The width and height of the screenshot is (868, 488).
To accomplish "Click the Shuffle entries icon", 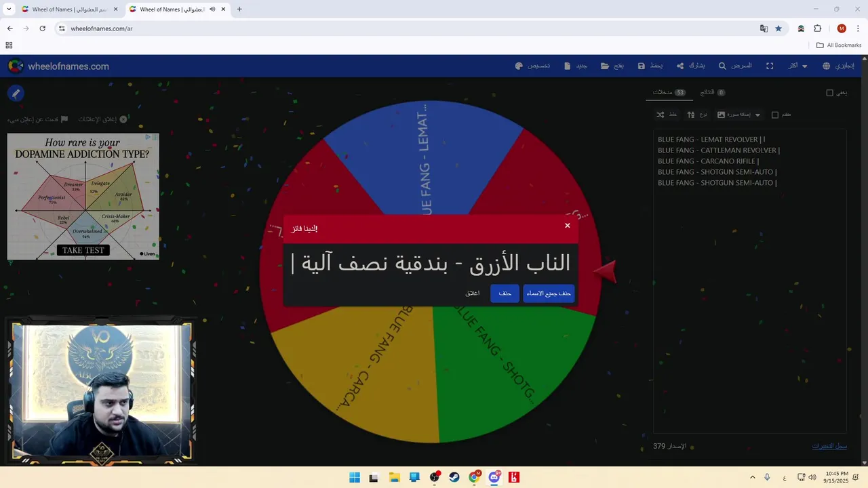I will 660,115.
